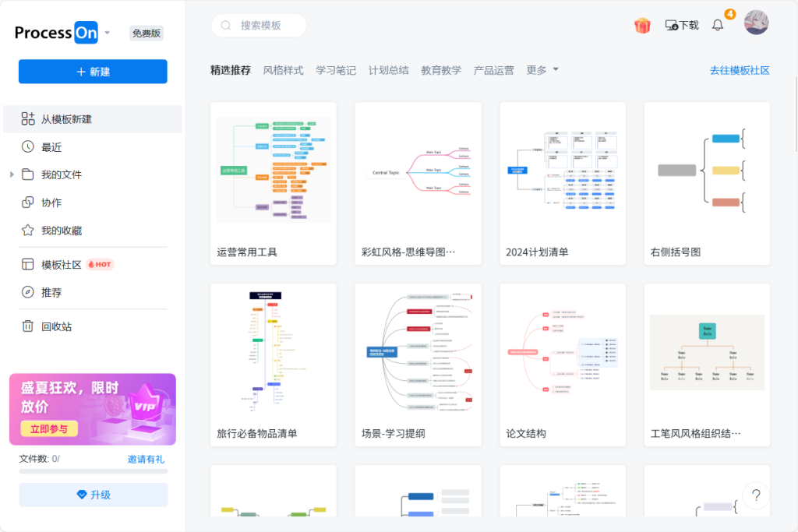The height and width of the screenshot is (532, 798).
Task: Click the 邀请有礼 link
Action: [x=146, y=460]
